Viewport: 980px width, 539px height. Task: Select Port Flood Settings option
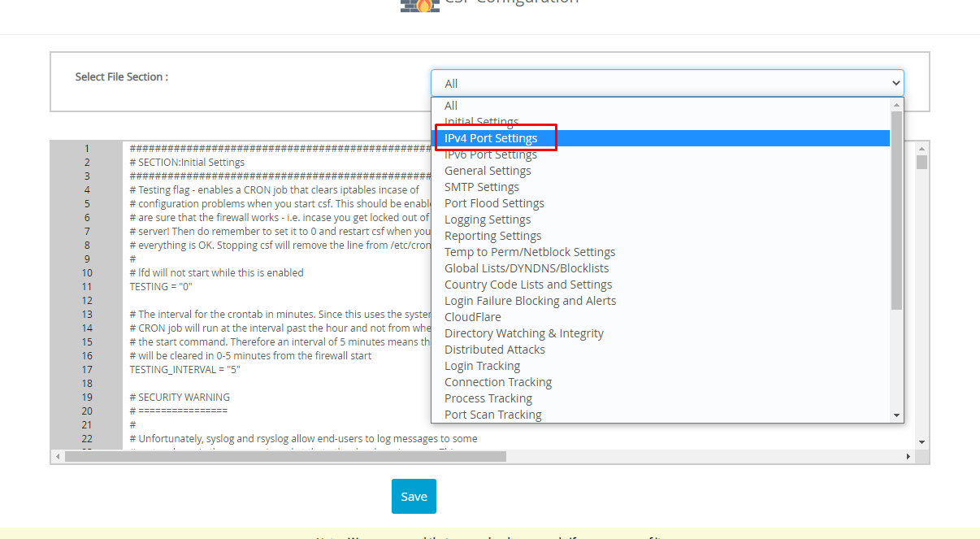[494, 203]
